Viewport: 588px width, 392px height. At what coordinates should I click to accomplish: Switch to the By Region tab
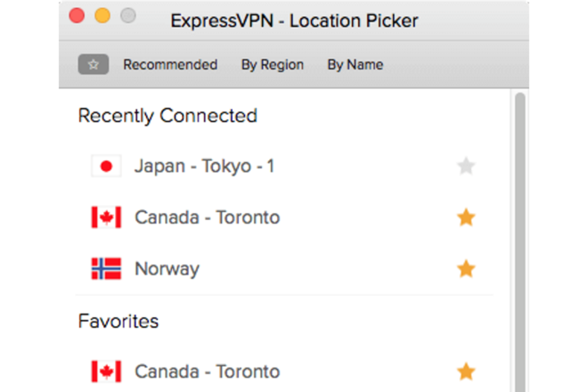273,64
